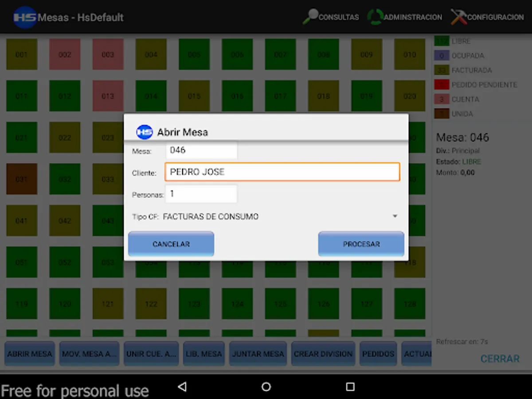Screen dimensions: 532x399
Task: Select FACTURAS DE CONSUMO combo value
Action: coord(211,216)
